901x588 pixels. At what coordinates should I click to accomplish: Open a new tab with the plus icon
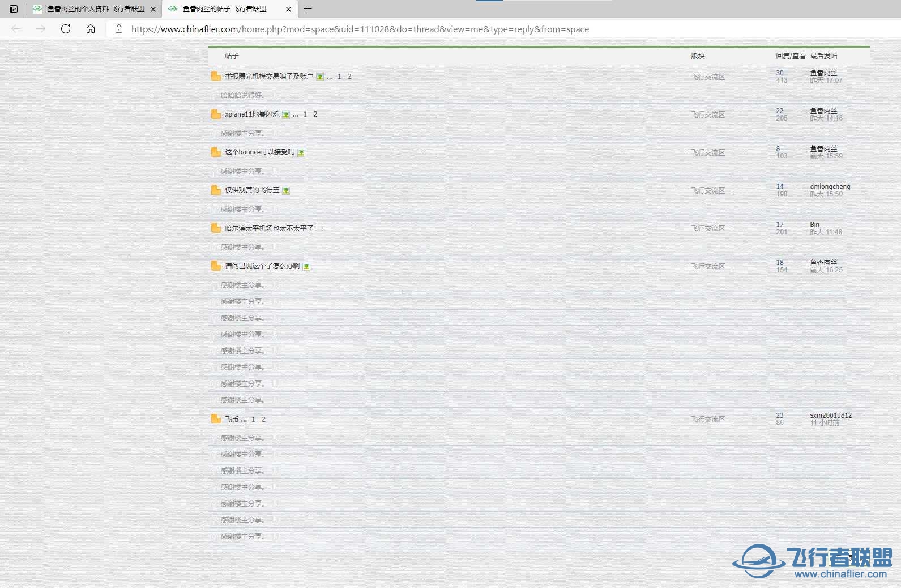[x=308, y=9]
